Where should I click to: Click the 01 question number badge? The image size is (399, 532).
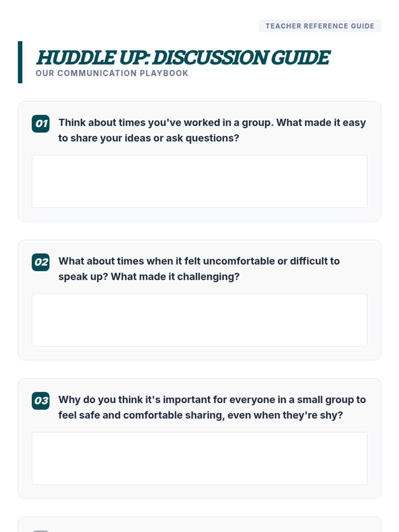[x=41, y=124]
